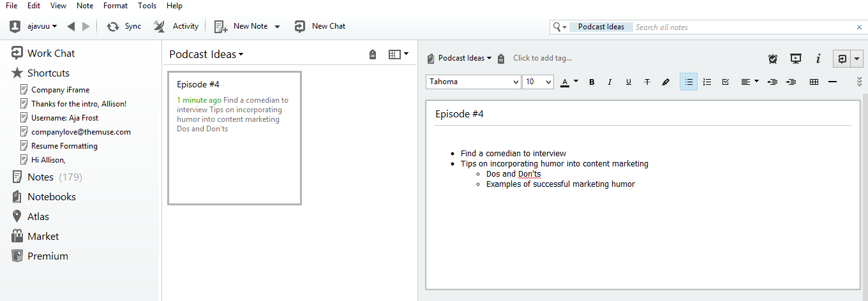
Task: Toggle bold formatting
Action: click(x=592, y=82)
